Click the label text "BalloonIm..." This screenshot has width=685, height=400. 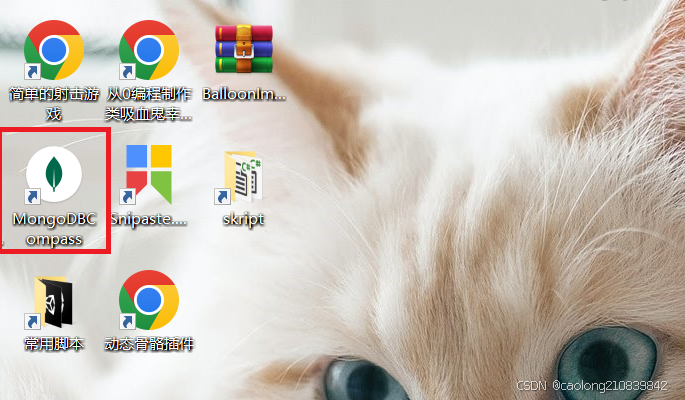point(244,94)
